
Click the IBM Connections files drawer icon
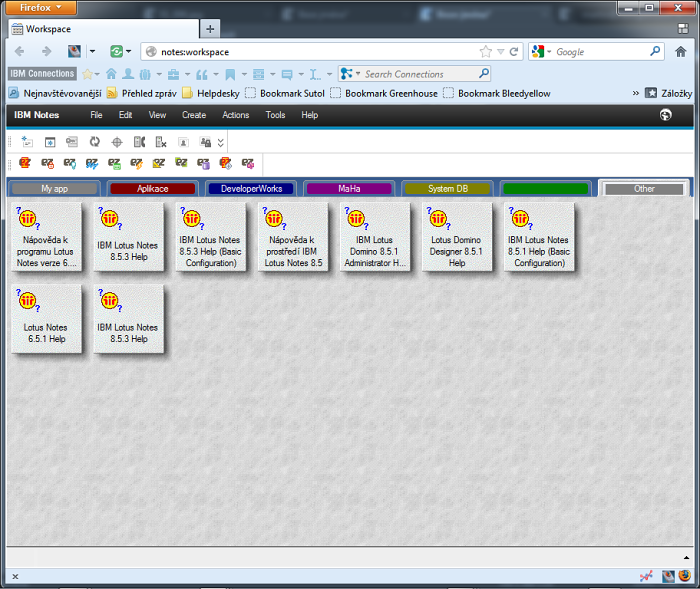pos(258,74)
